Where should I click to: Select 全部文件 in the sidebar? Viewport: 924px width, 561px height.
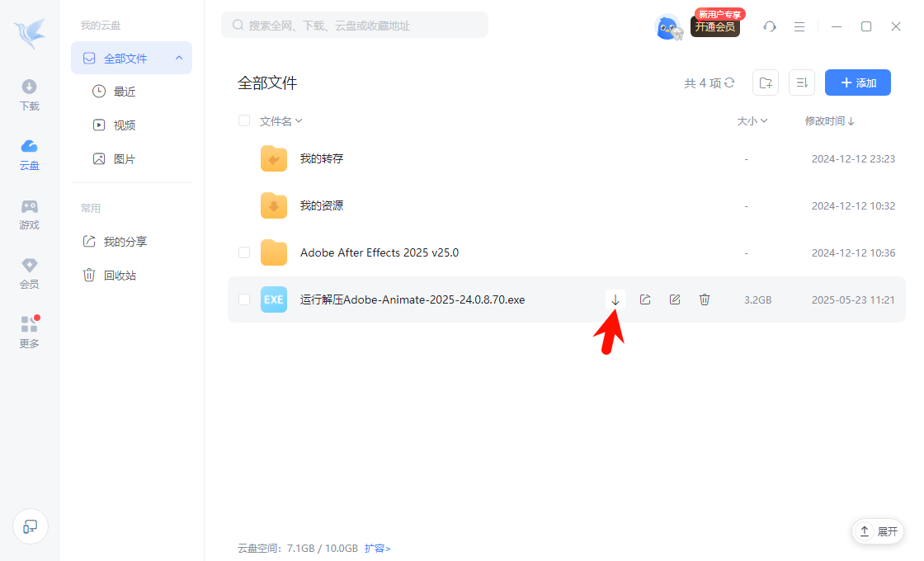[131, 58]
